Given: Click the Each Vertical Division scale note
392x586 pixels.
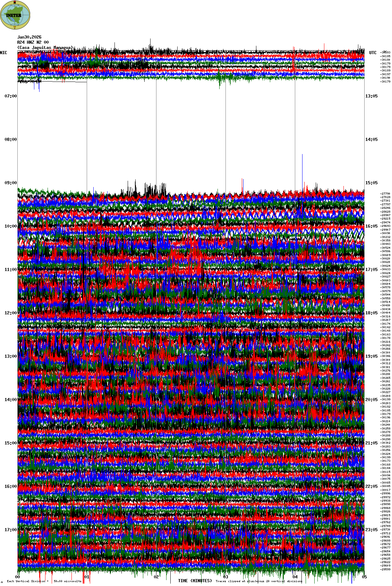Looking at the screenshot, I should click(44, 581).
